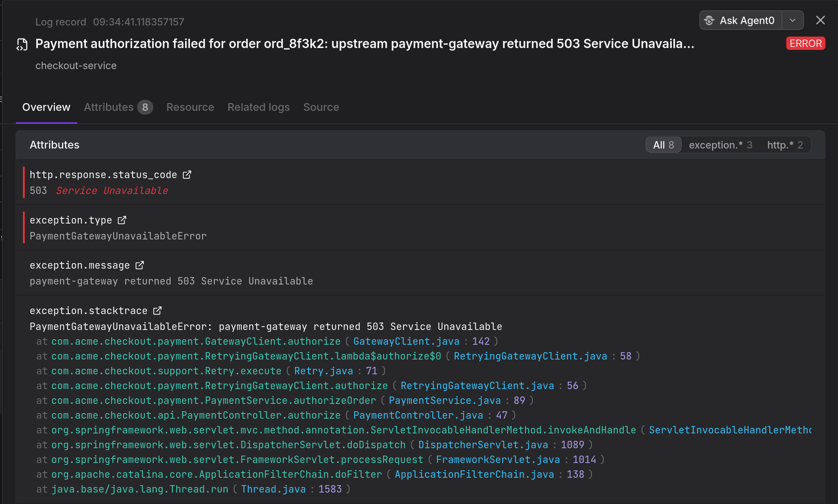Click the checkout-service service name
Image resolution: width=838 pixels, height=504 pixels.
[76, 66]
